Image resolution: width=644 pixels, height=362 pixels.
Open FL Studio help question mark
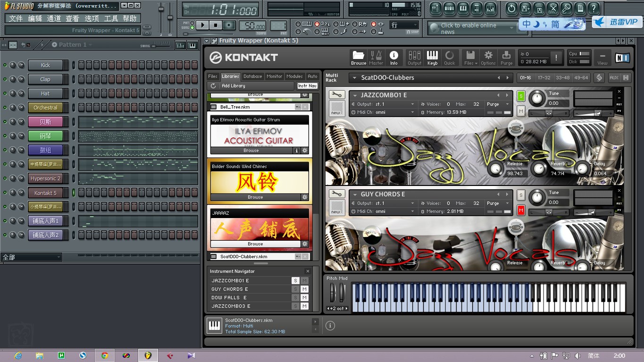pyautogui.click(x=594, y=8)
